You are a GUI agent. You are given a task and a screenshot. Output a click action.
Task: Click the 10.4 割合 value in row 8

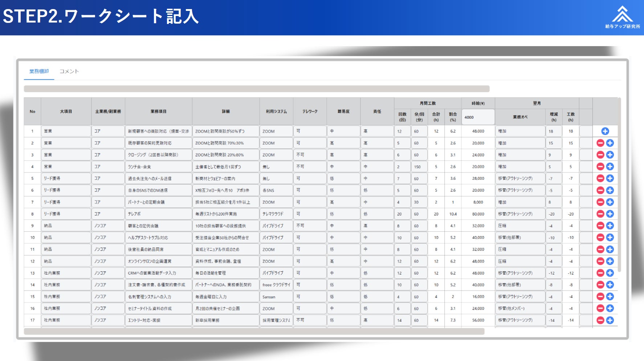[453, 214]
